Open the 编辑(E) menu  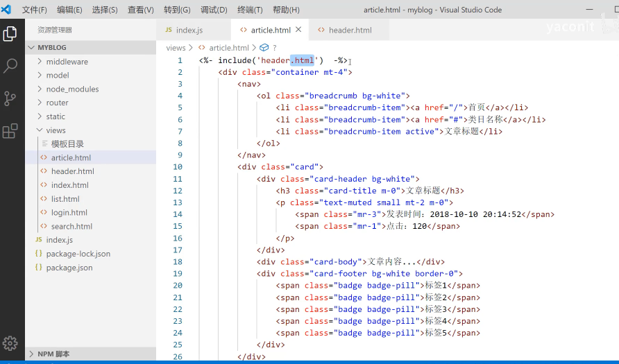pos(69,10)
